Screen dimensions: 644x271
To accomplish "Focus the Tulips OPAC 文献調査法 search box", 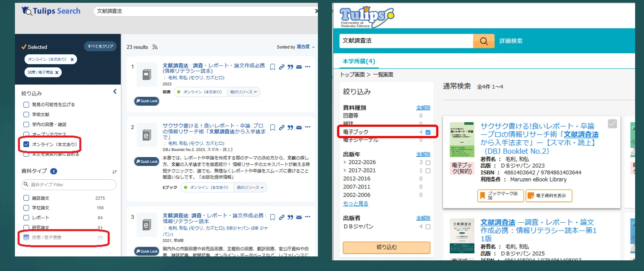I will click(x=406, y=41).
